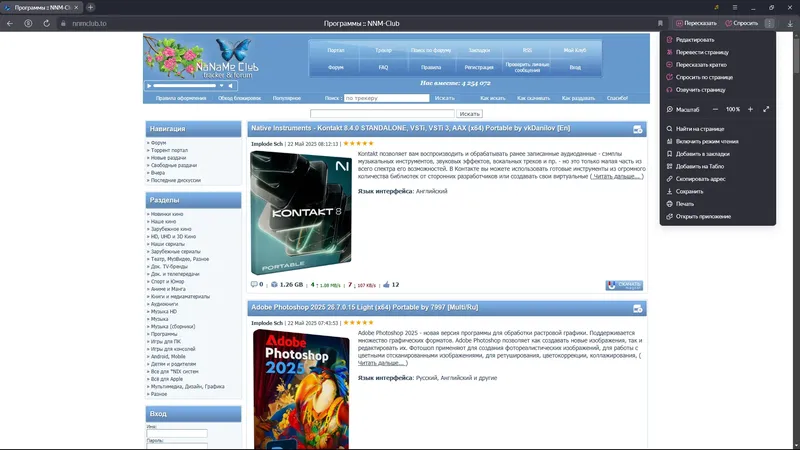Play the site radio player

(x=149, y=86)
